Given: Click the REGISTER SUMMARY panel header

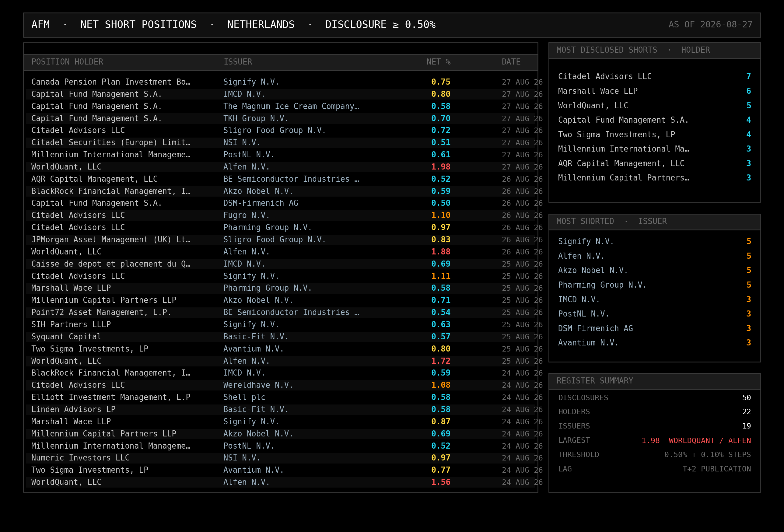Looking at the screenshot, I should pyautogui.click(x=654, y=381).
